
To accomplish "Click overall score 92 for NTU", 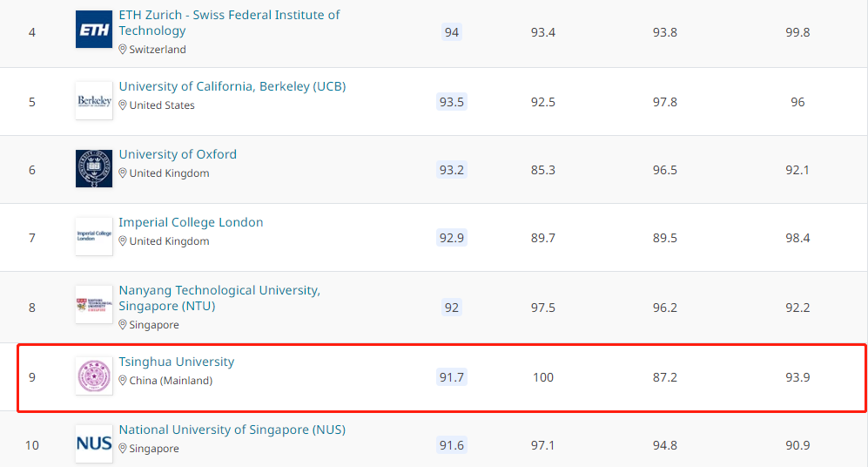I will tap(452, 308).
